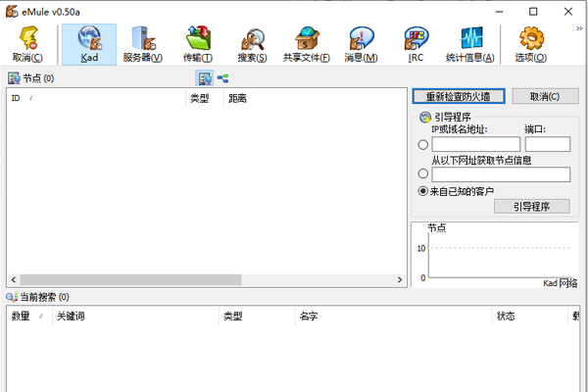Sort searches by 关键词 column header
This screenshot has width=588, height=392.
click(x=136, y=316)
